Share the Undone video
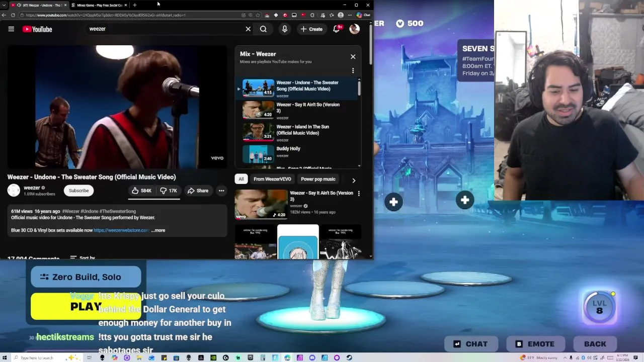The height and width of the screenshot is (362, 644). point(198,191)
